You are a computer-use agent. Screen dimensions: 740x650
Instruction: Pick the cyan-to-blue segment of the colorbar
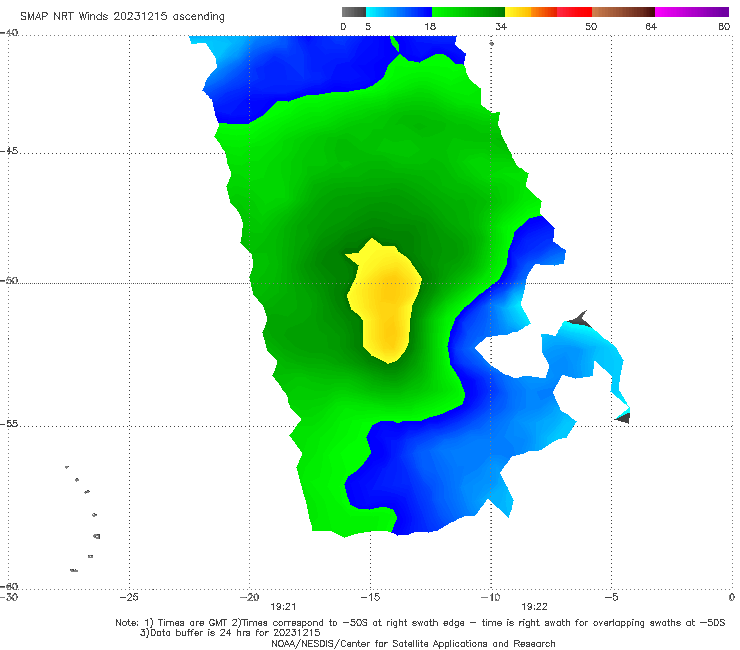[x=399, y=12]
